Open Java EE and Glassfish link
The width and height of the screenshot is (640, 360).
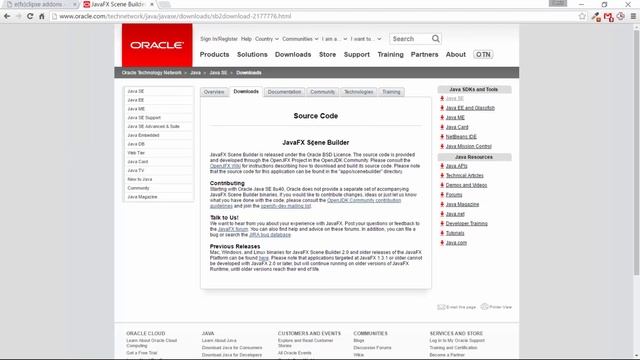pyautogui.click(x=470, y=108)
